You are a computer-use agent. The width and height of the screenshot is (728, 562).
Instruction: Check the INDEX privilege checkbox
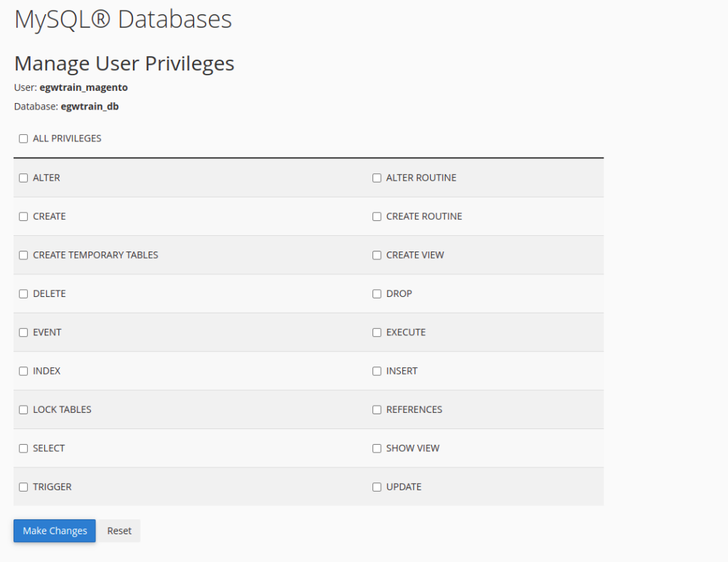(x=23, y=371)
